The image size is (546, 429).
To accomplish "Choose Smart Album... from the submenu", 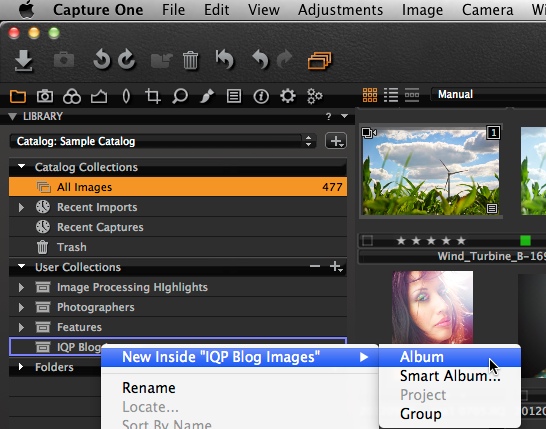I will point(450,376).
